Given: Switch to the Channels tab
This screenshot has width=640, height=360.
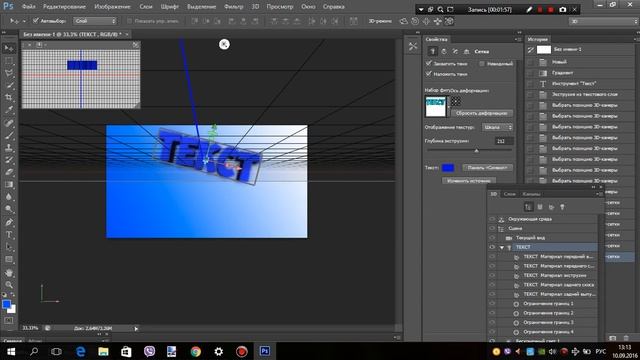Looking at the screenshot, I should [x=531, y=194].
